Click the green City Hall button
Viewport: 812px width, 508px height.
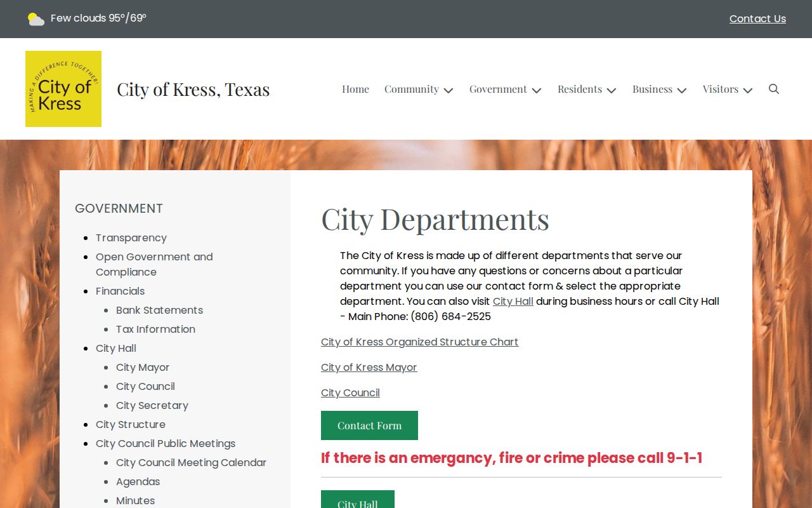pyautogui.click(x=358, y=499)
